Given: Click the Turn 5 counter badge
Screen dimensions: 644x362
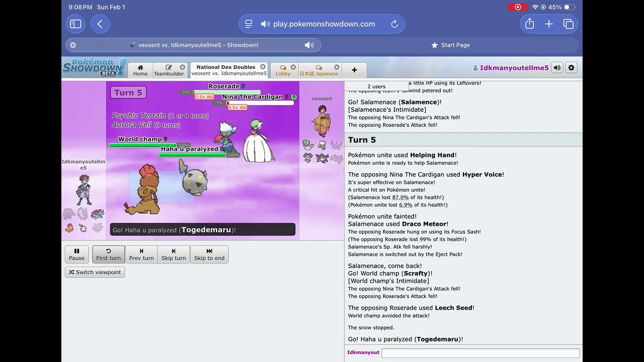Looking at the screenshot, I should [128, 93].
